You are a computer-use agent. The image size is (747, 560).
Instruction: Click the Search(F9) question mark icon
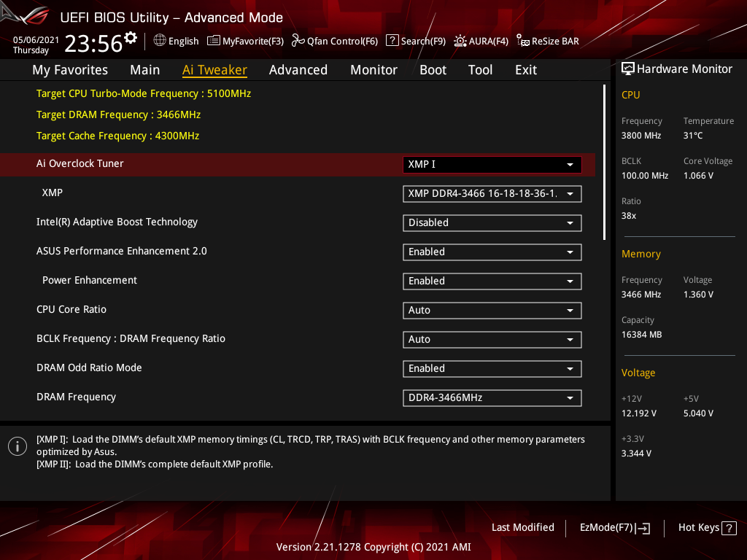pyautogui.click(x=392, y=41)
